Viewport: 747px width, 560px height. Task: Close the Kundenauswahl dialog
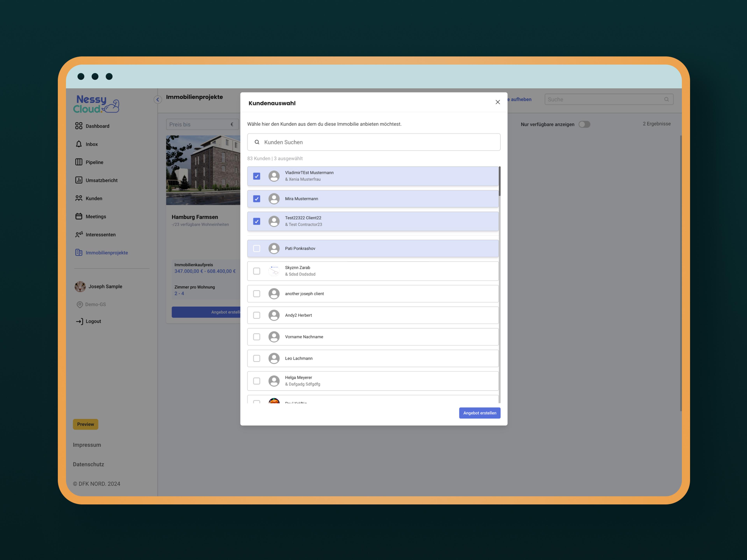click(x=497, y=102)
